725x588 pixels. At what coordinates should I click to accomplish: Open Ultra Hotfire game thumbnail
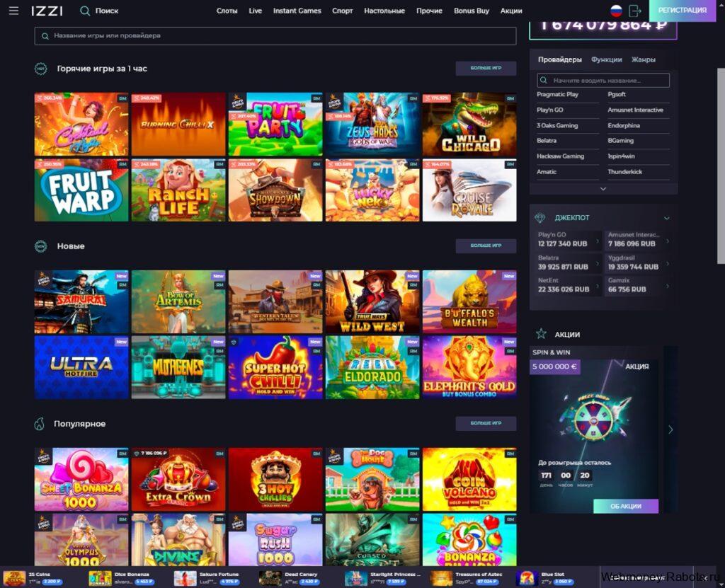point(81,367)
